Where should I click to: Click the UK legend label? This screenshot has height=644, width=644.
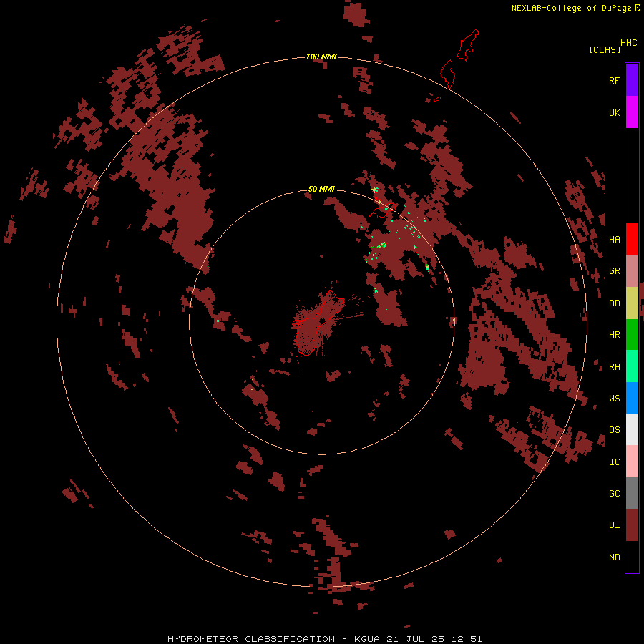(x=614, y=112)
